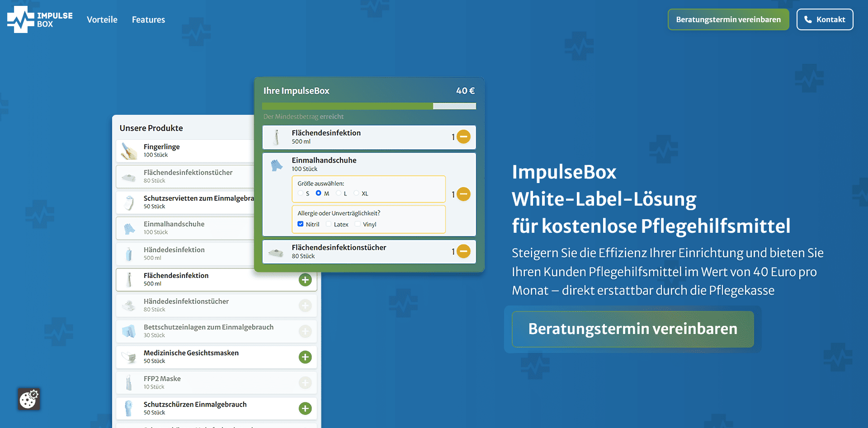868x428 pixels.
Task: Select glove size L
Action: click(339, 193)
